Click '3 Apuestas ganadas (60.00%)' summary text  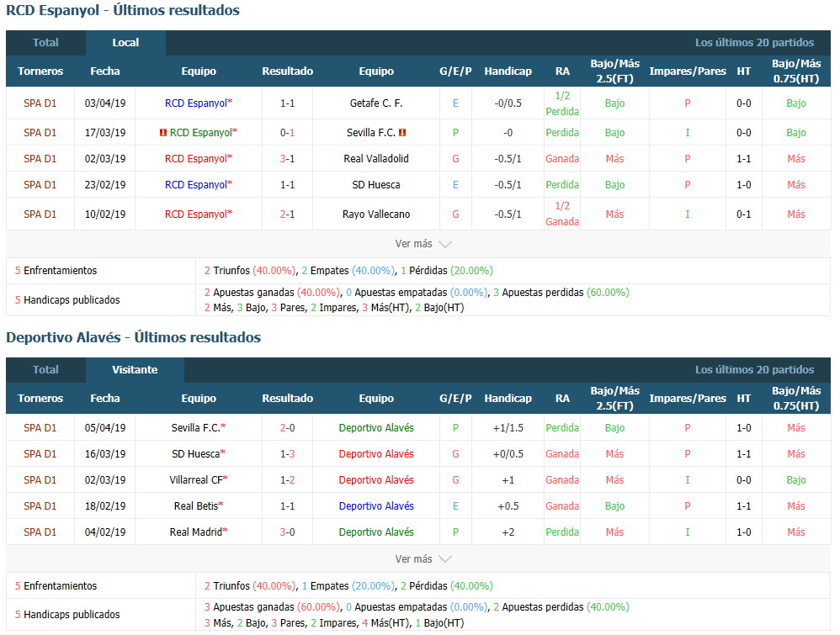(x=272, y=608)
